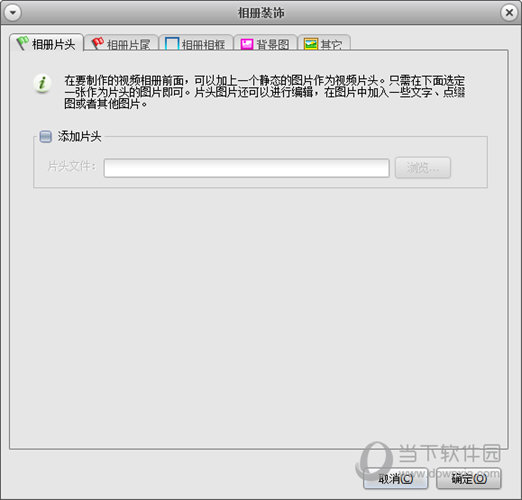Enable the 添加片头 checkbox
This screenshot has width=522, height=500.
(x=45, y=136)
